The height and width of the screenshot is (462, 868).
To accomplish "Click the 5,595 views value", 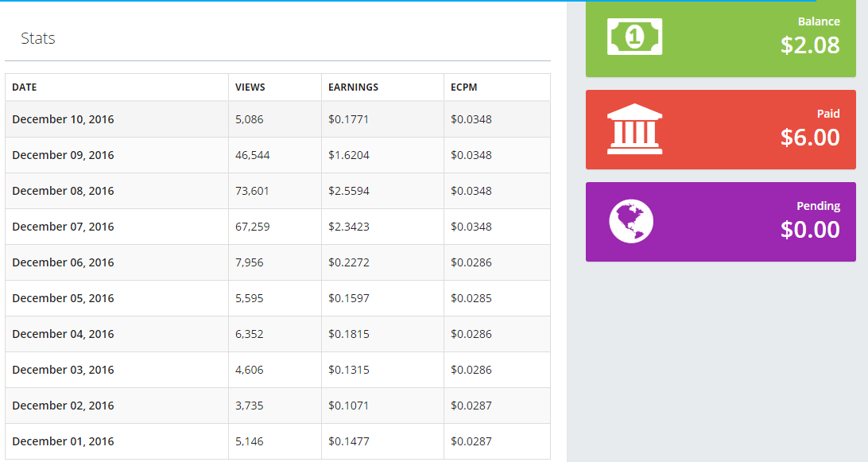I will coord(249,298).
